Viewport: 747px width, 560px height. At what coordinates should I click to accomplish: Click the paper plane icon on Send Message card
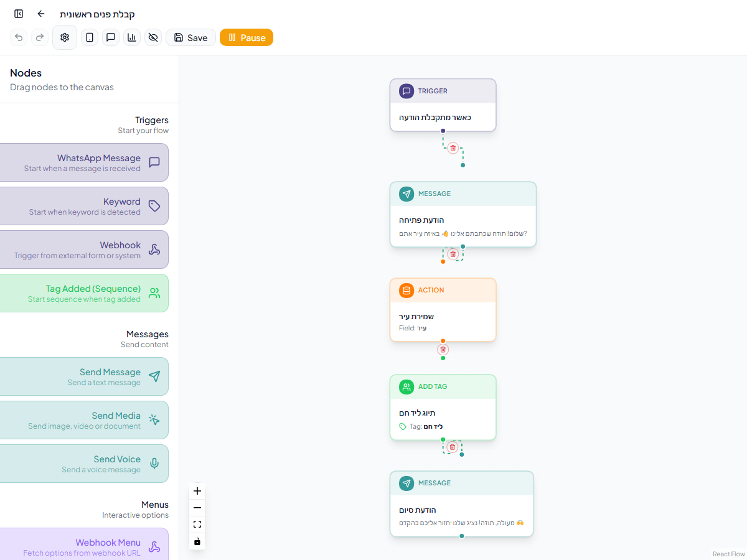click(154, 376)
